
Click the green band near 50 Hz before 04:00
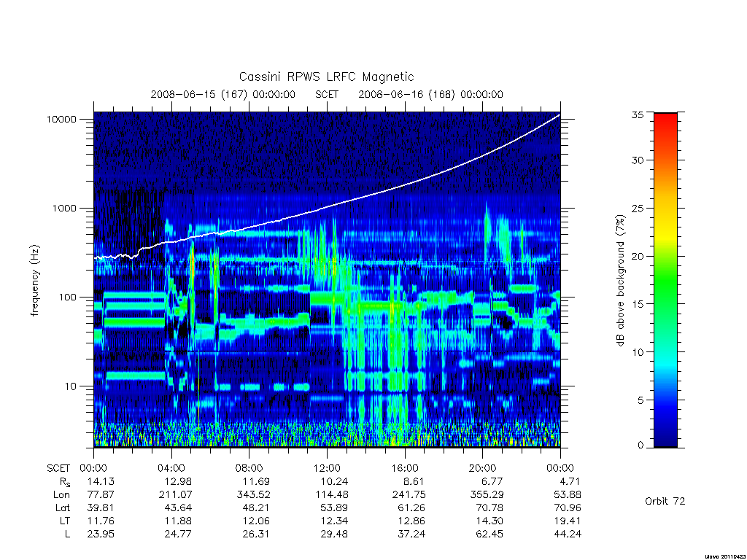pos(134,322)
